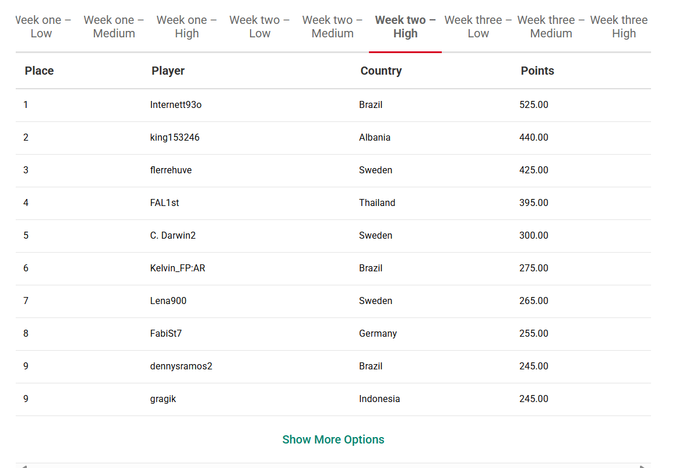Screen dimensions: 700x468
Task: Click the Place column header
Action: 39,71
